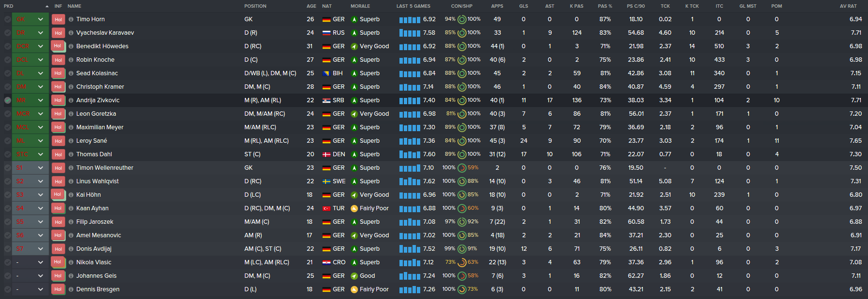Click the Hol status icon for Donis Avdijaj
The height and width of the screenshot is (299, 868).
(58, 249)
